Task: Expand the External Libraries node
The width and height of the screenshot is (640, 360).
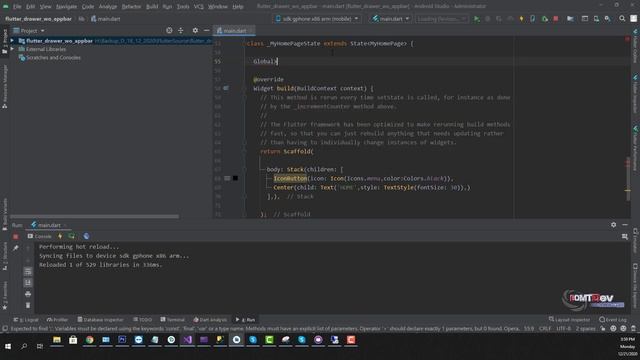Action: point(12,49)
